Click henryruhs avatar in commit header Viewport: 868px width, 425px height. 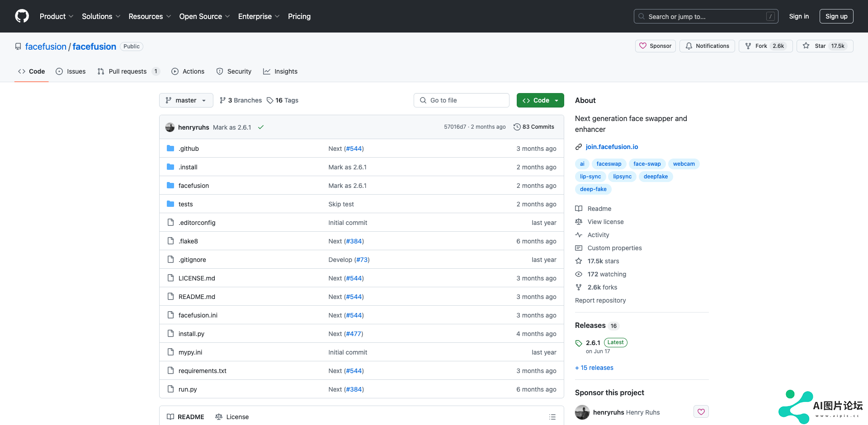170,127
